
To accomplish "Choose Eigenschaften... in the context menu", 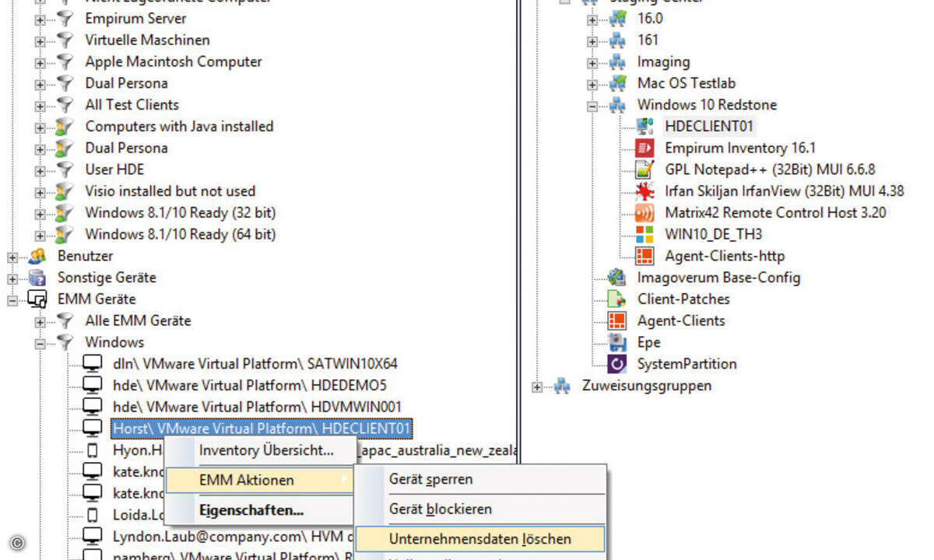I will tap(261, 511).
